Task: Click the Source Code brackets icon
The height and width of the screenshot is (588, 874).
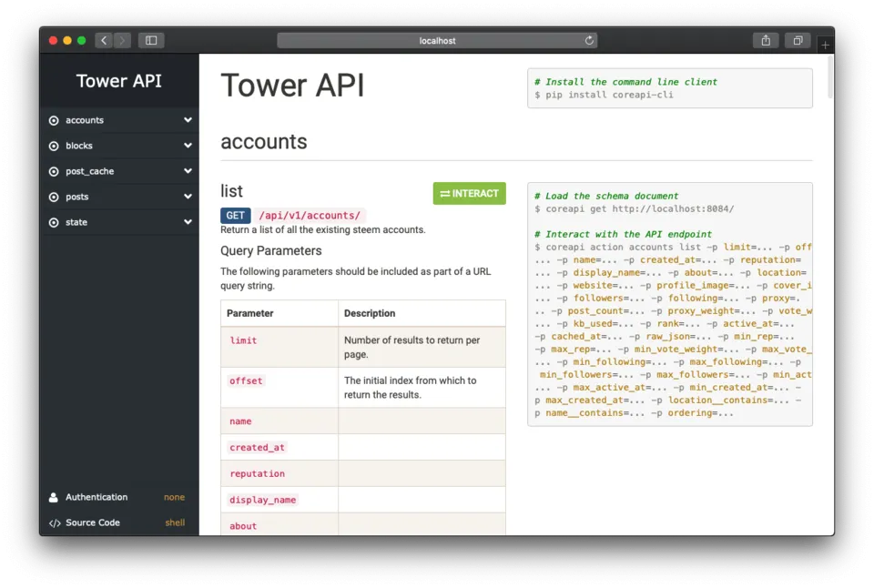Action: point(54,522)
